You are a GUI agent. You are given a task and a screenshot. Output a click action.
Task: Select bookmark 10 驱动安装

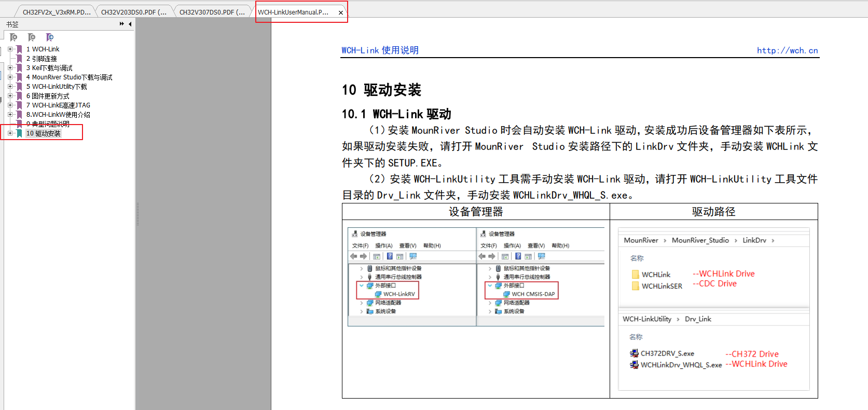pos(44,133)
